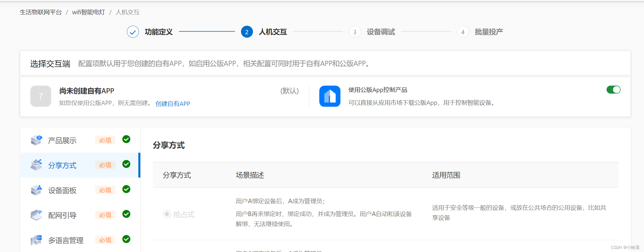644x252 pixels.
Task: Click the 抢占式 option label
Action: [x=184, y=214]
